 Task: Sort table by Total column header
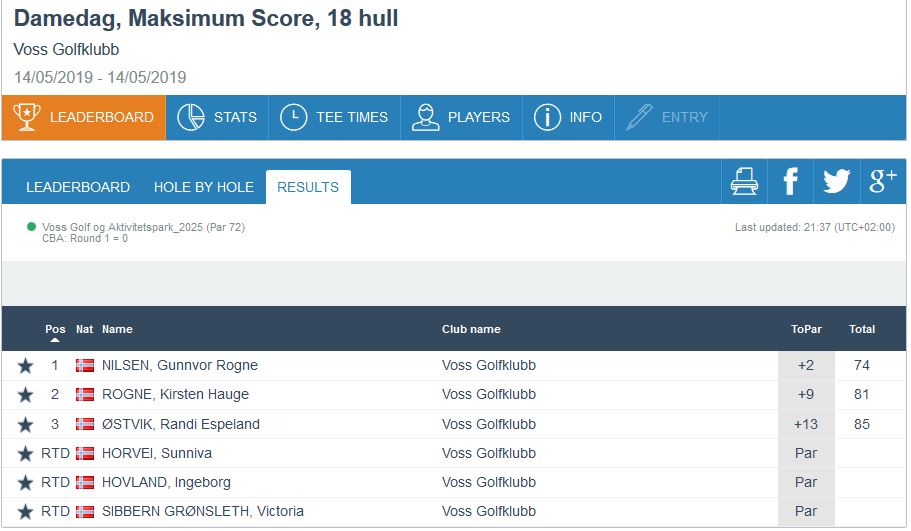(861, 329)
